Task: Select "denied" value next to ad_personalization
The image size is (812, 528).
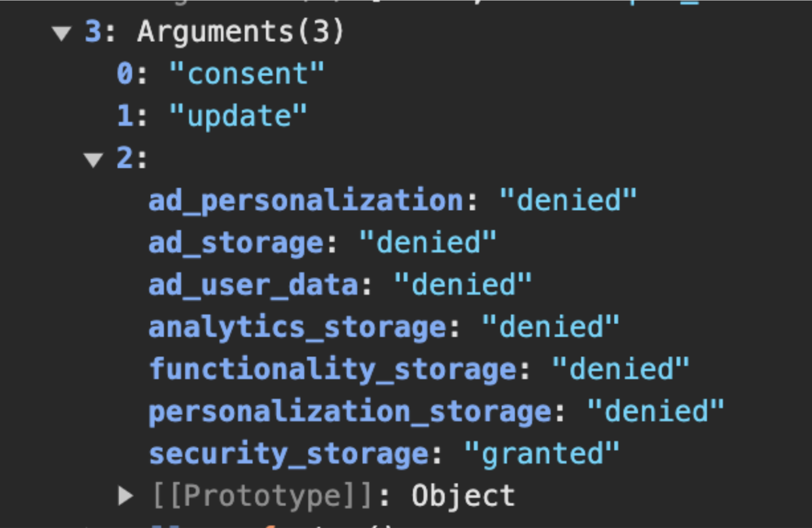Action: click(568, 200)
